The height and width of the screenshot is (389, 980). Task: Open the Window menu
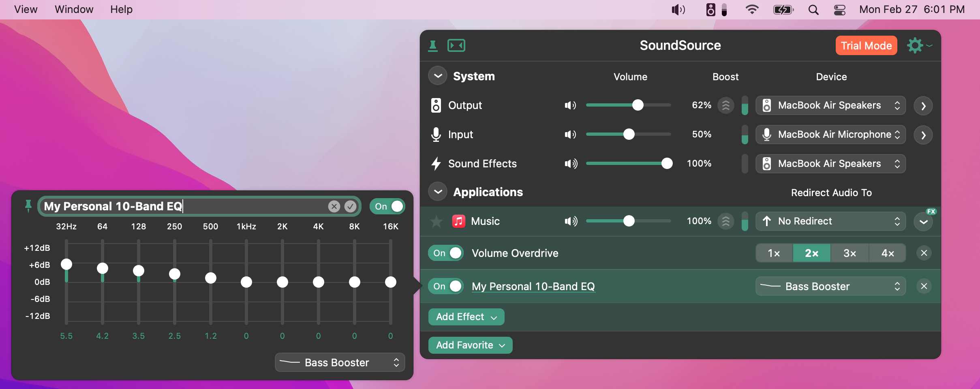click(74, 9)
